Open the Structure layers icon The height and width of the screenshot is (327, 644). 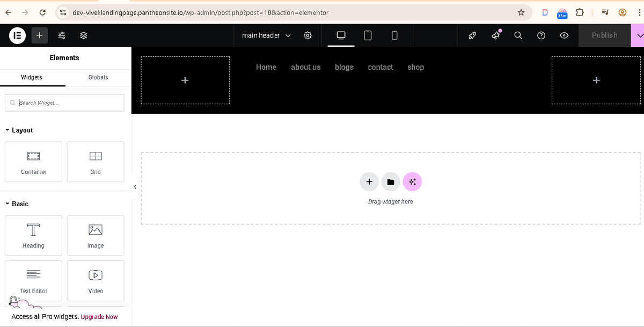pos(84,35)
